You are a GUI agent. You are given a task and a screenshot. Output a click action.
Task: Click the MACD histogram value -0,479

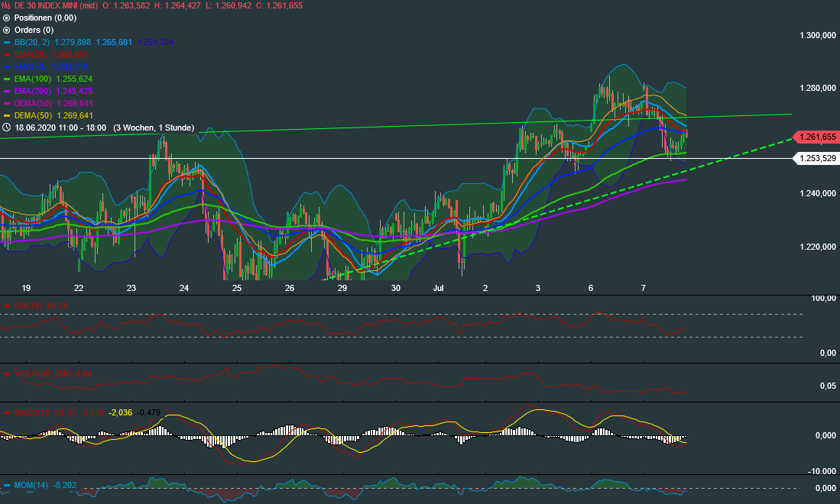pyautogui.click(x=149, y=412)
